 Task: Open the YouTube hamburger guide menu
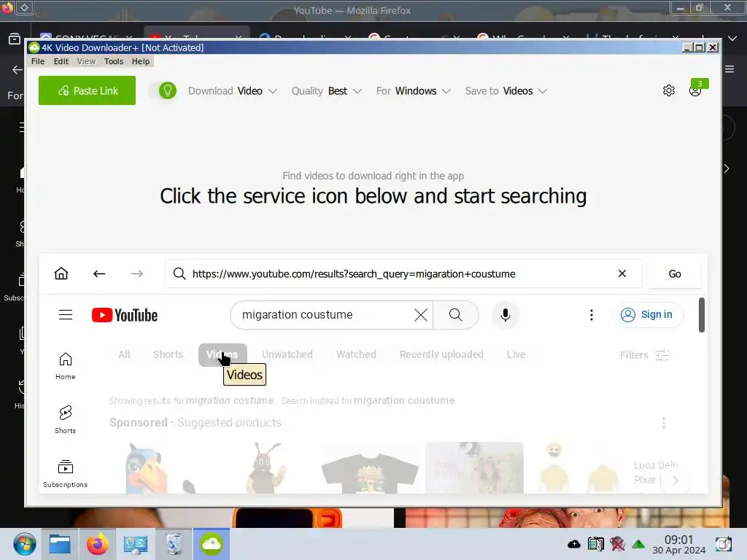coord(66,315)
